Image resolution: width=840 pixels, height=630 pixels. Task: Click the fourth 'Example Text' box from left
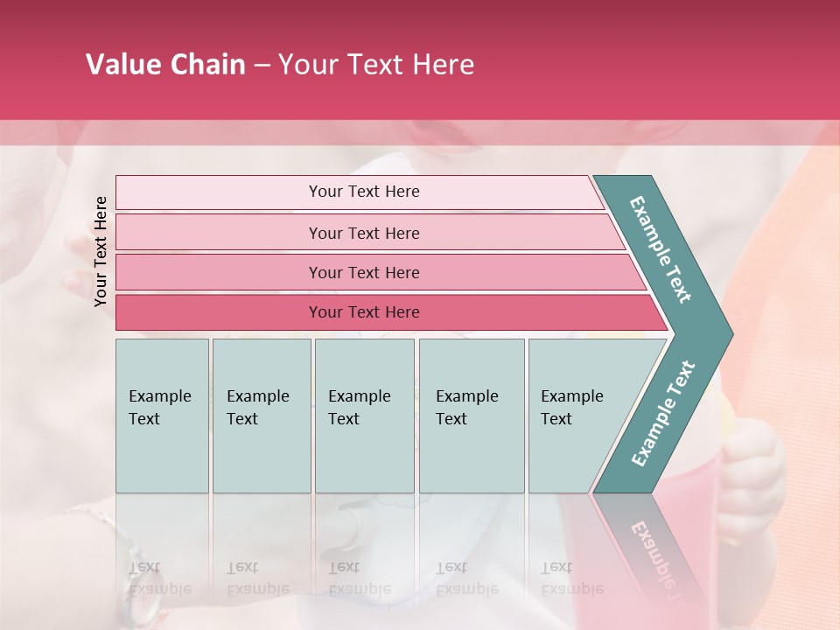point(472,416)
